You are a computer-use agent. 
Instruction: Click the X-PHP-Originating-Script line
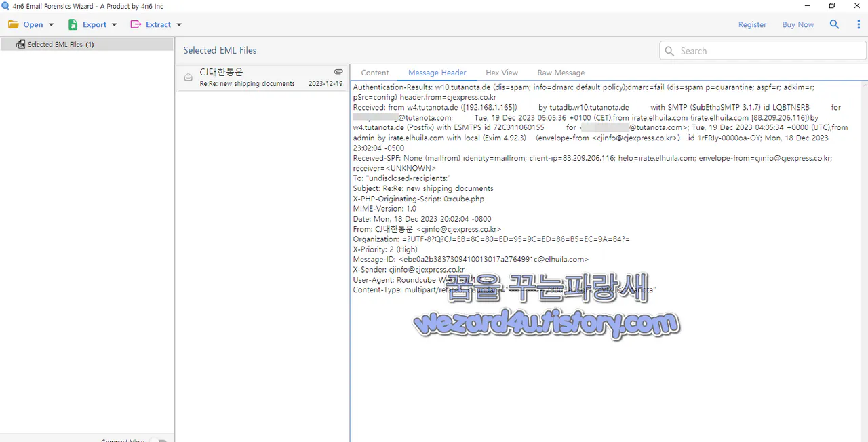418,199
